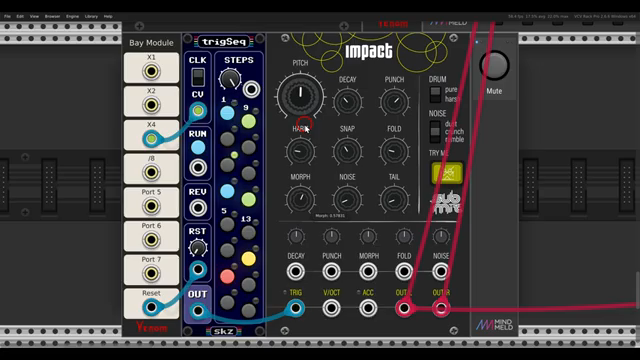This screenshot has width=640, height=360.
Task: Click the small MORPH attenuverter knob
Action: (368, 236)
